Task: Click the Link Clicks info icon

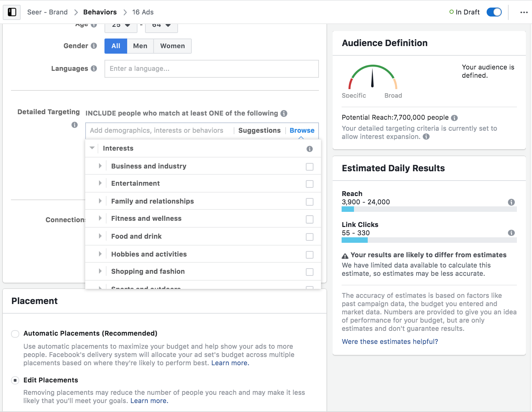Action: [x=511, y=233]
